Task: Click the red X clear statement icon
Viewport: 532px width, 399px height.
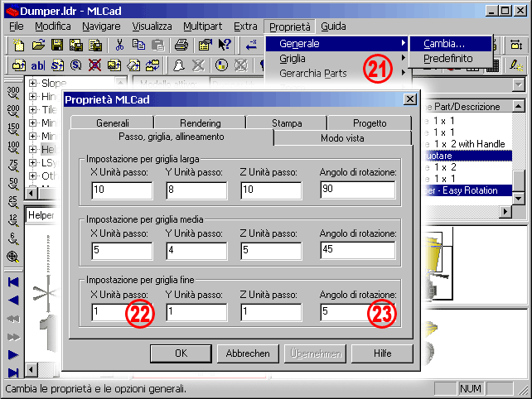Action: pos(94,65)
